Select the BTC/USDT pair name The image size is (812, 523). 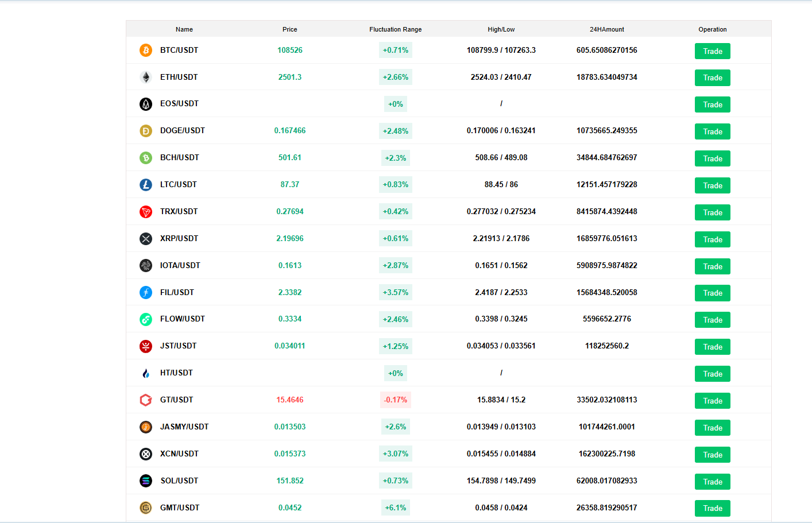(x=179, y=50)
